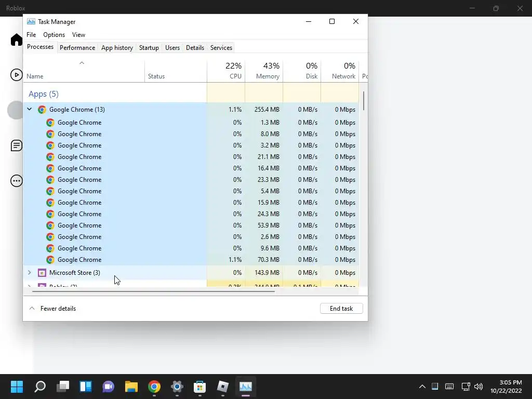Click the Google Chrome (13) group icon

pos(42,110)
